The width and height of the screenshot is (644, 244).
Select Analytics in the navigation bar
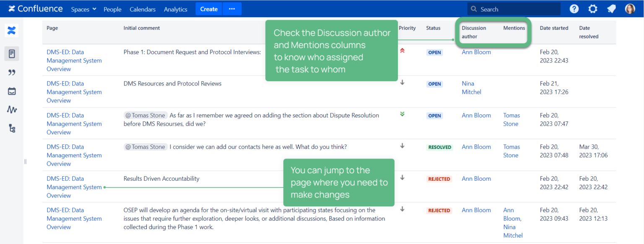tap(175, 9)
